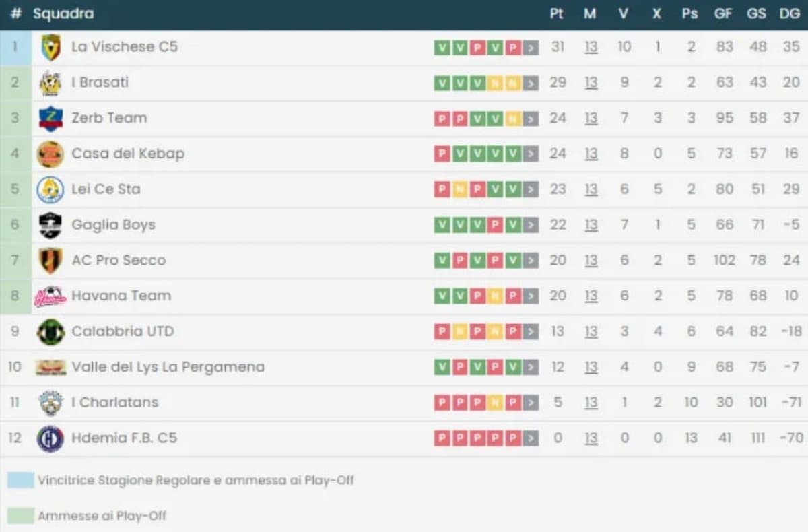808x532 pixels.
Task: Open Valle del Lys La Pergamena link
Action: tap(168, 367)
